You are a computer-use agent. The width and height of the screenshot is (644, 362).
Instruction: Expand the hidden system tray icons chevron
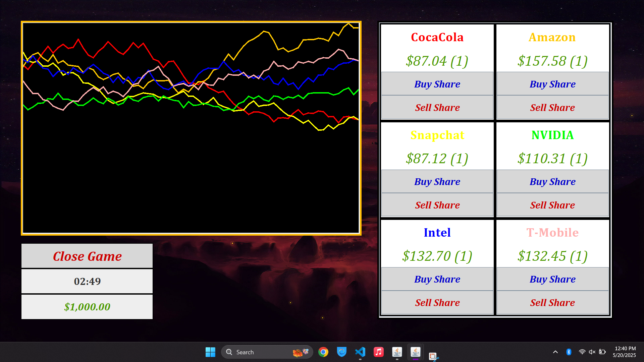(x=555, y=352)
